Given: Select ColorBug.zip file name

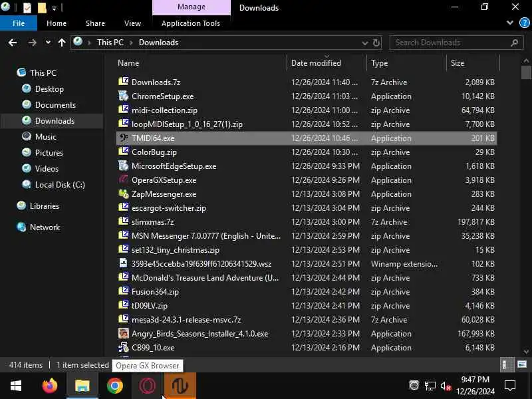Looking at the screenshot, I should click(154, 152).
